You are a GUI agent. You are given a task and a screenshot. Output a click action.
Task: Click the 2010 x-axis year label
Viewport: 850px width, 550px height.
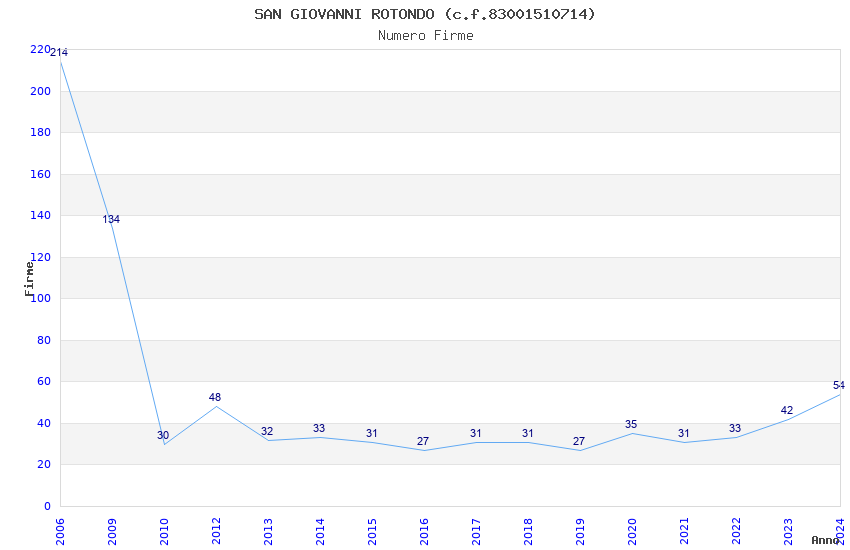point(164,532)
